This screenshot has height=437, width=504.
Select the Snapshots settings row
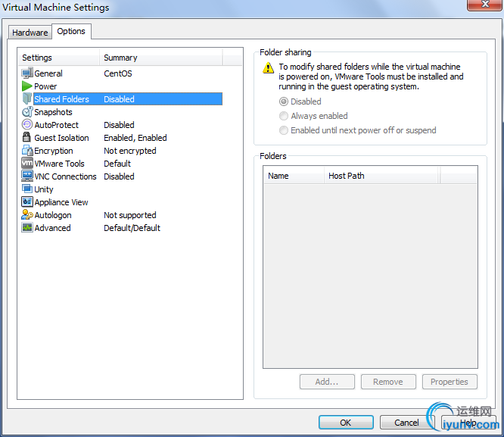122,112
